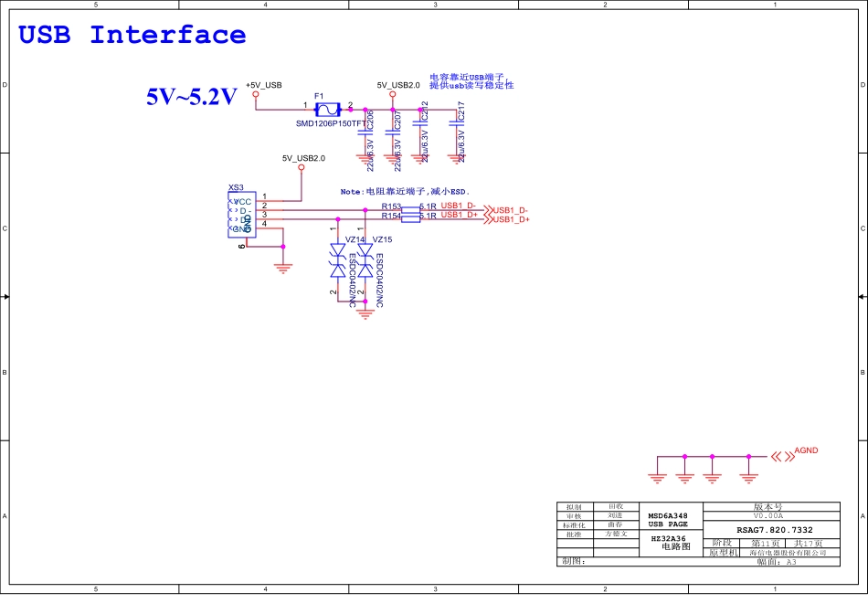The image size is (868, 614).
Task: Click the F1 fuse symbol
Action: 328,110
